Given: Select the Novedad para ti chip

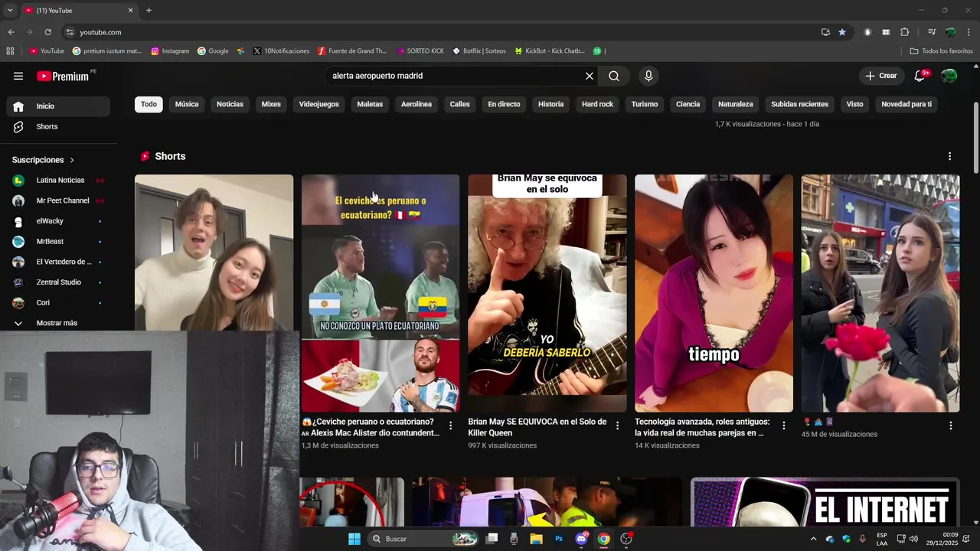Looking at the screenshot, I should coord(906,104).
